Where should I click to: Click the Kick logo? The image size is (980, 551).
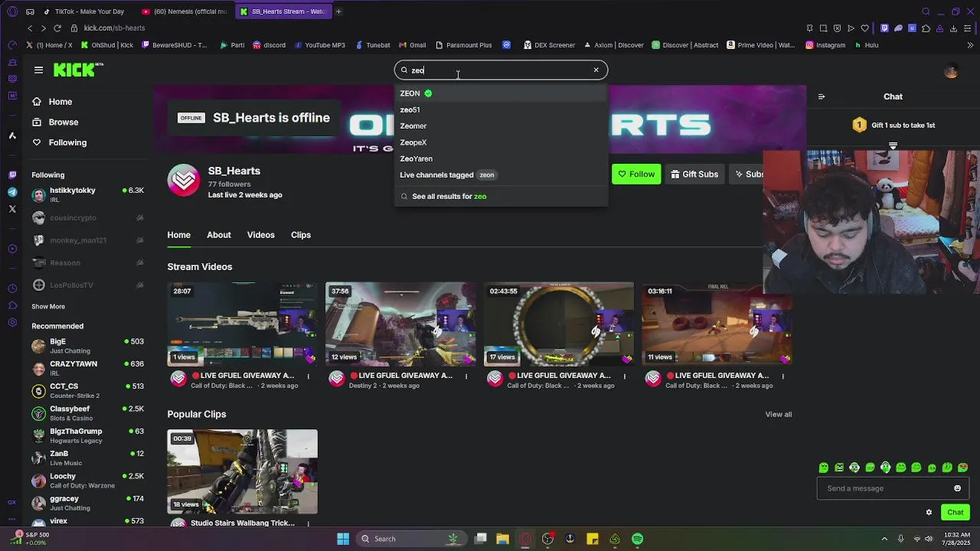[x=78, y=70]
